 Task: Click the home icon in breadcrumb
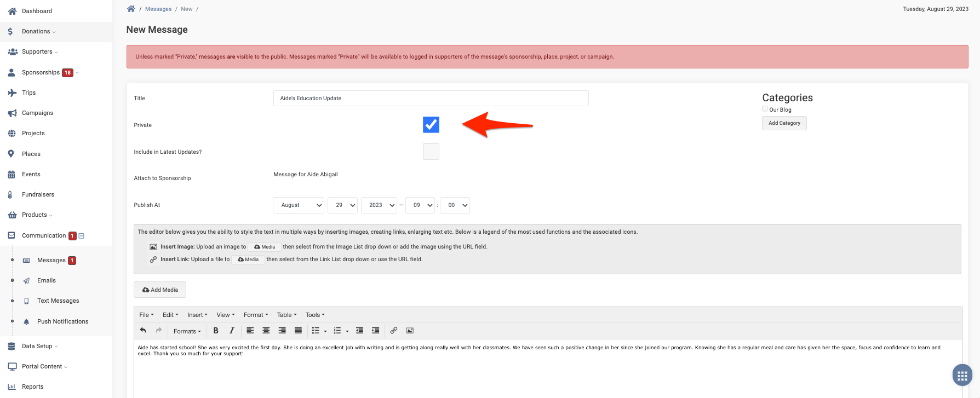click(x=131, y=9)
